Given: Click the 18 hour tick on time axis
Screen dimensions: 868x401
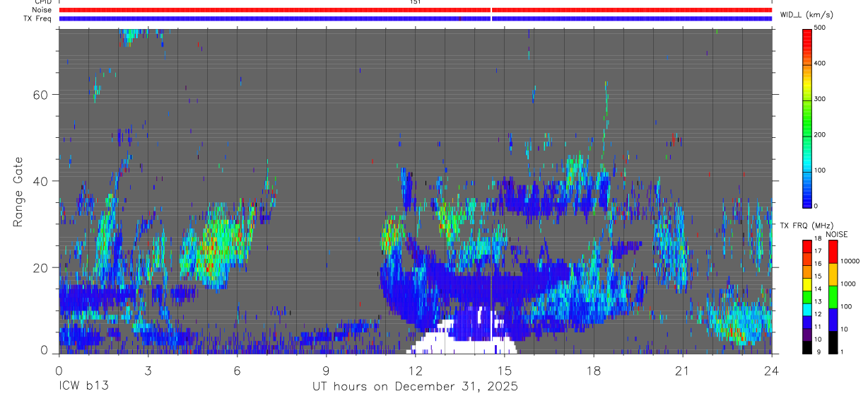Looking at the screenshot, I should tap(593, 370).
